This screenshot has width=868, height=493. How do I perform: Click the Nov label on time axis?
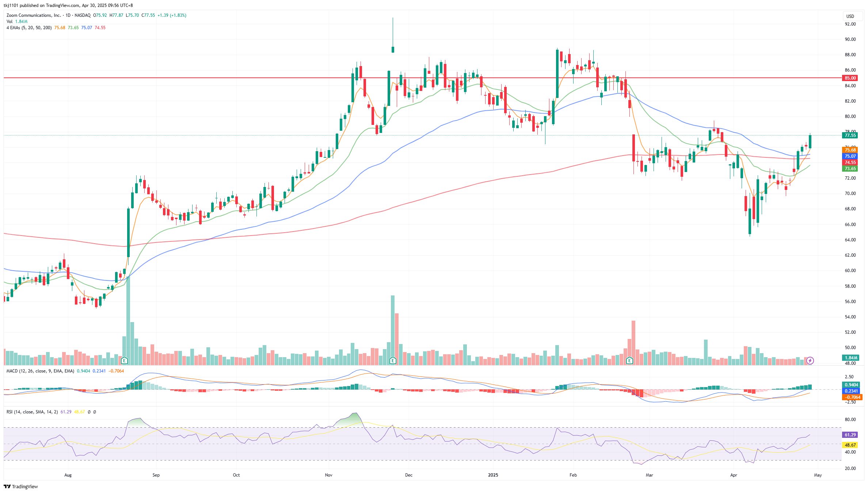pyautogui.click(x=329, y=475)
